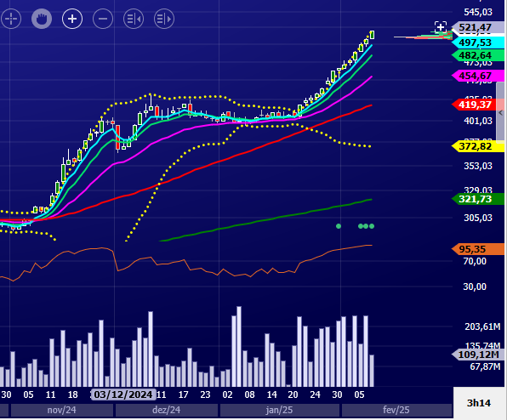Zoom in with the plus tool
507x420 pixels.
[72, 19]
